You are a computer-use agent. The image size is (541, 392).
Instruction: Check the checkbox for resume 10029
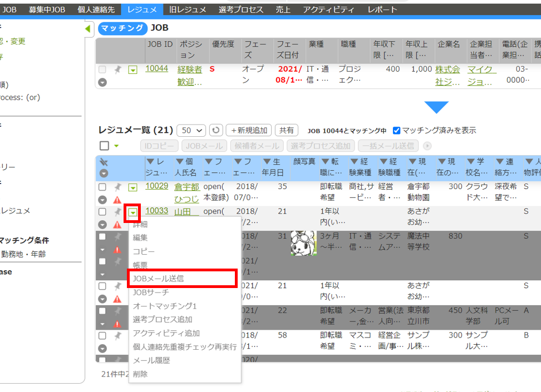click(x=102, y=187)
